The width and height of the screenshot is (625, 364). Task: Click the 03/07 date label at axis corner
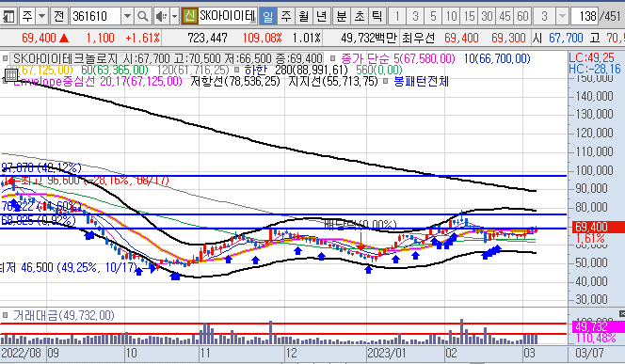[x=589, y=354]
